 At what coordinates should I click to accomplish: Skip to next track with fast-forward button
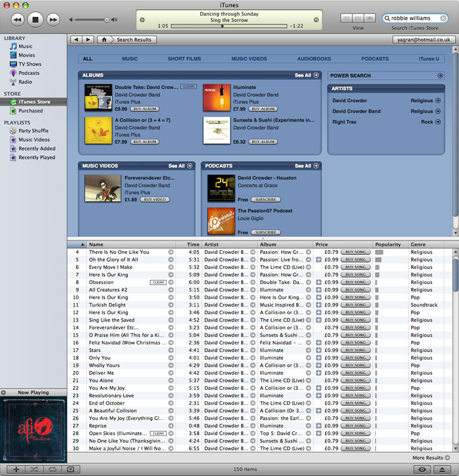point(53,20)
